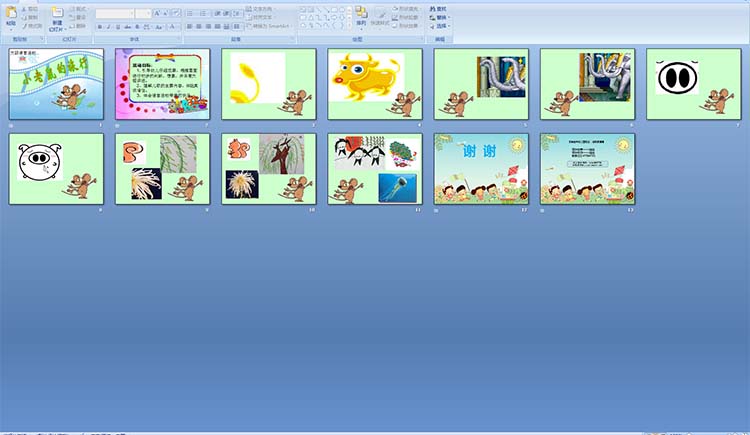The image size is (750, 435).
Task: Click the Shape Outline option
Action: point(407,18)
